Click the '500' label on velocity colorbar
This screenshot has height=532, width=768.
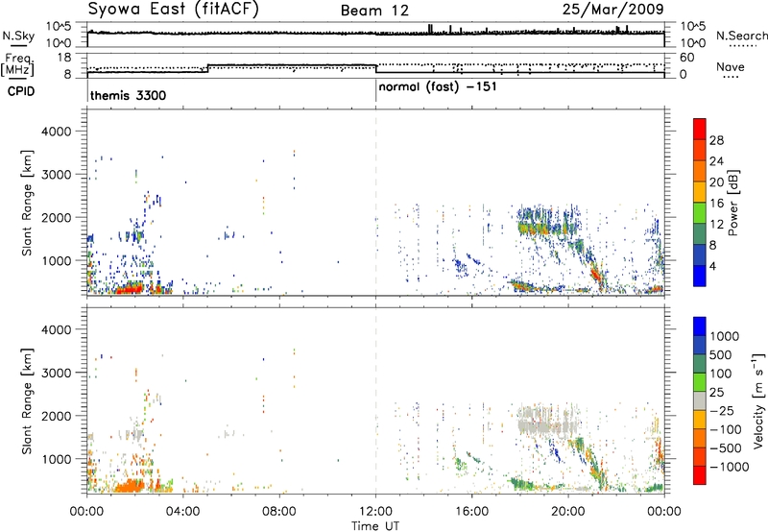721,354
